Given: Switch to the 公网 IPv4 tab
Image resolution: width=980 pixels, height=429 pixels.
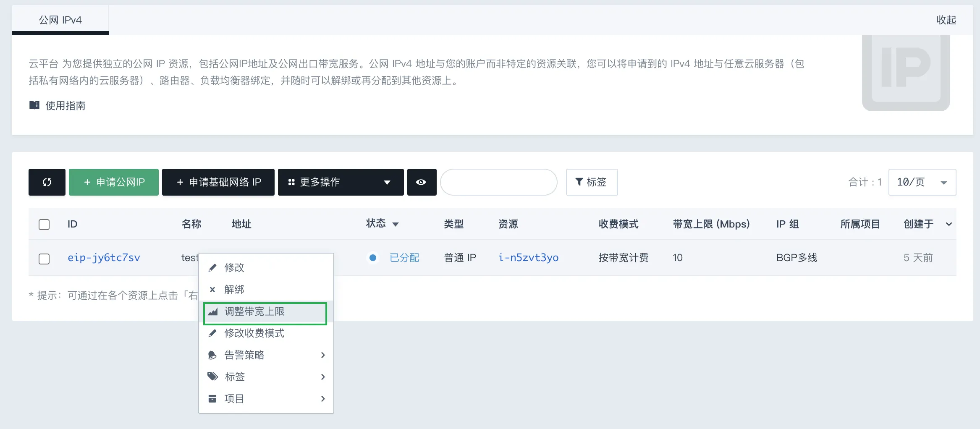Looking at the screenshot, I should [x=60, y=20].
